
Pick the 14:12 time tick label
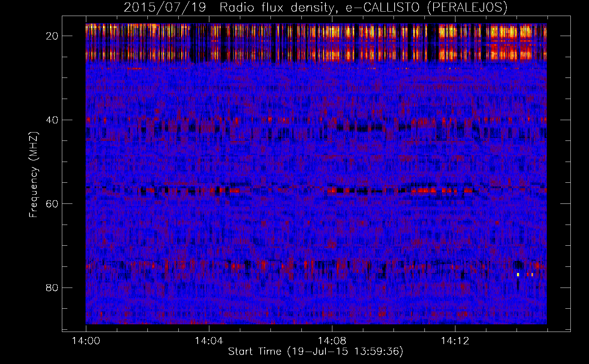point(455,341)
